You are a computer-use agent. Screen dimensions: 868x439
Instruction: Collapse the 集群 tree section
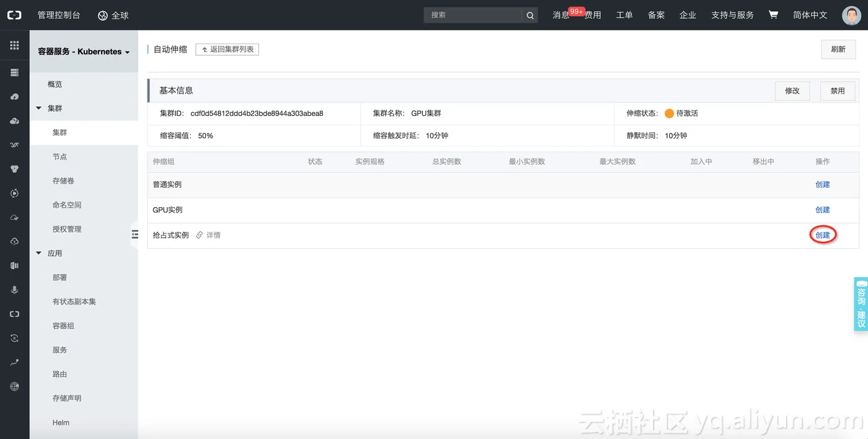pyautogui.click(x=38, y=108)
